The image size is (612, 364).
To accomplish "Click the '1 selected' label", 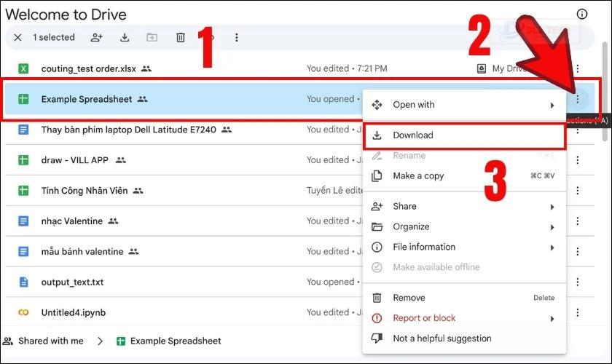I will pos(54,37).
